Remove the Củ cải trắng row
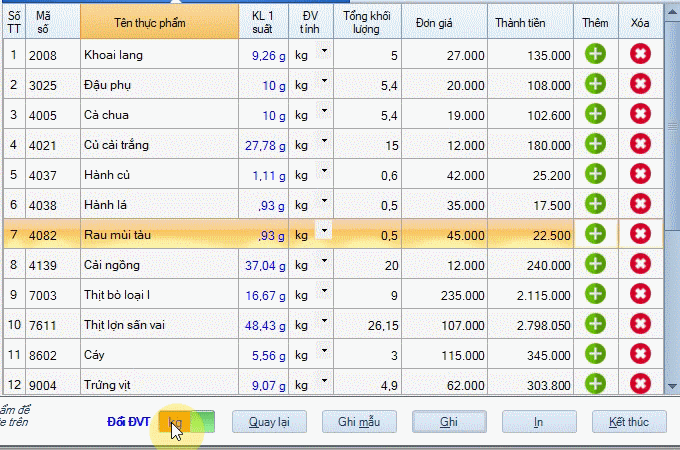The height and width of the screenshot is (450, 680). [641, 145]
